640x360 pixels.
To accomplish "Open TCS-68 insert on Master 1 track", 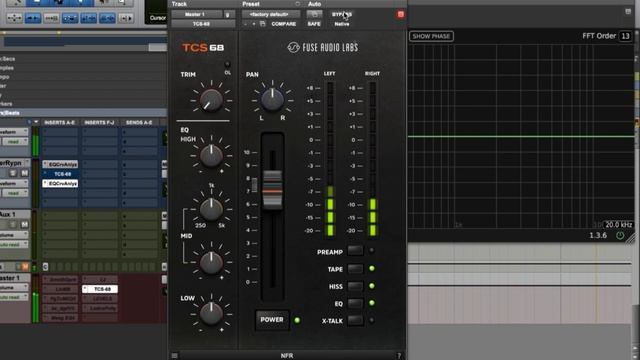I will click(100, 289).
